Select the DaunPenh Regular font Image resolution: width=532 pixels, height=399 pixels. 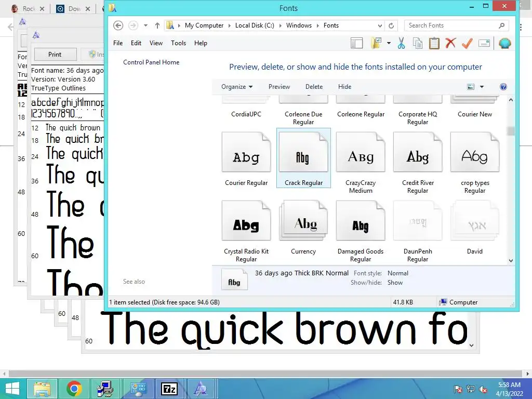point(418,231)
